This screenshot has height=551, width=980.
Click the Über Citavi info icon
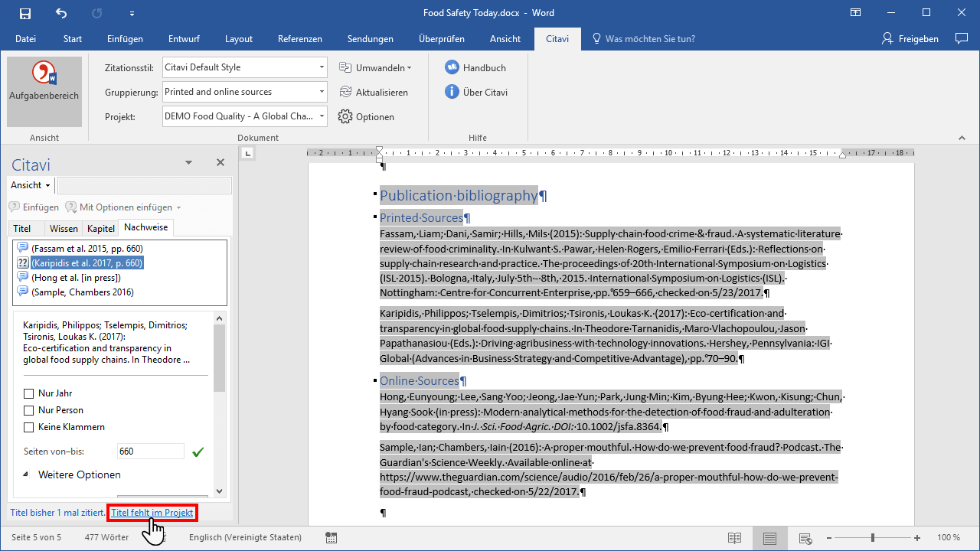[452, 92]
